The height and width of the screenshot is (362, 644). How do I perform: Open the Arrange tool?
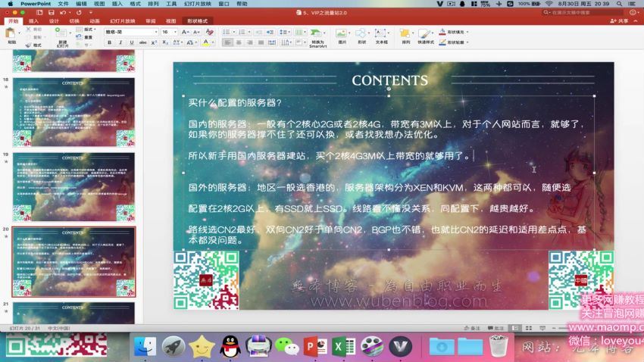pyautogui.click(x=405, y=36)
